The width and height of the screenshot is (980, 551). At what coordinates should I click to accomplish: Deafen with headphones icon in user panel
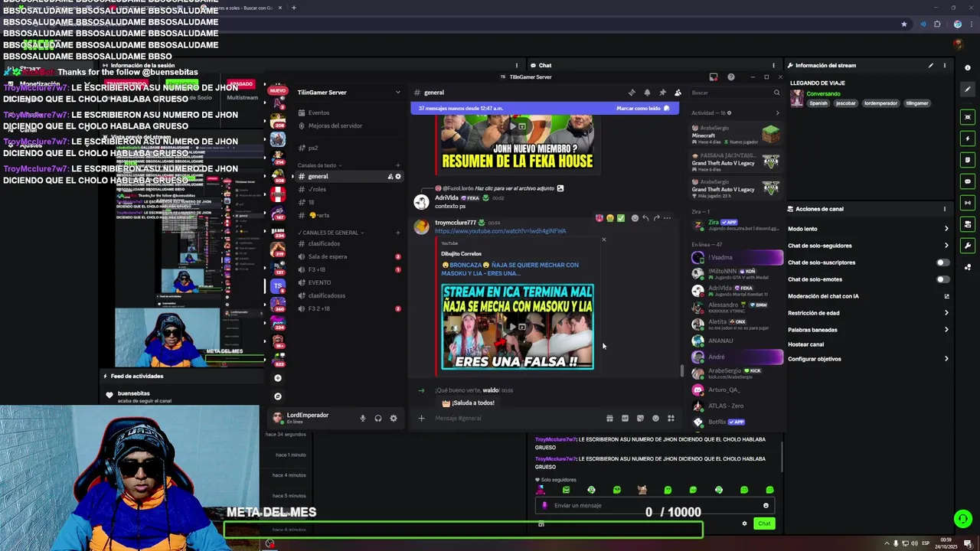(378, 418)
